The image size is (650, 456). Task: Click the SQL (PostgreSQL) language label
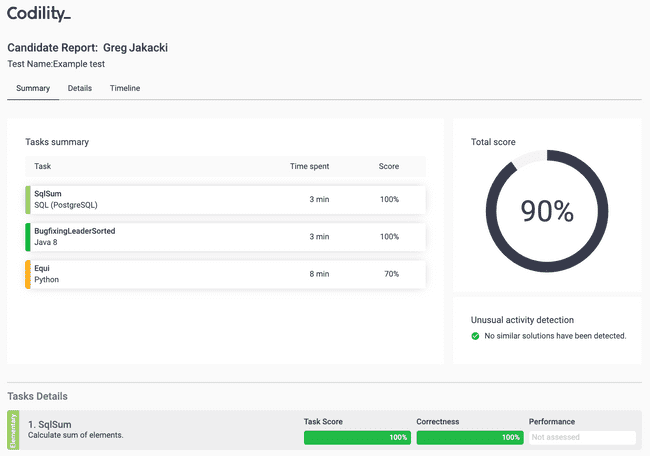coord(65,205)
